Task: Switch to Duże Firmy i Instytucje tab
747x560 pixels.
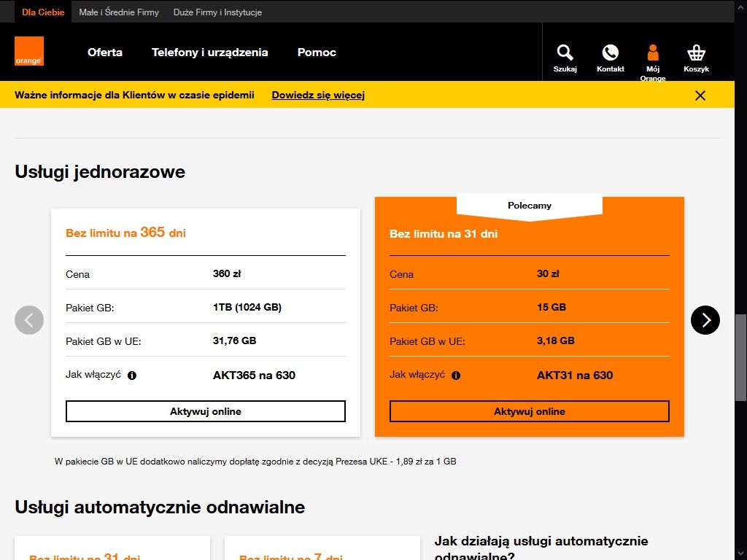Action: tap(217, 12)
